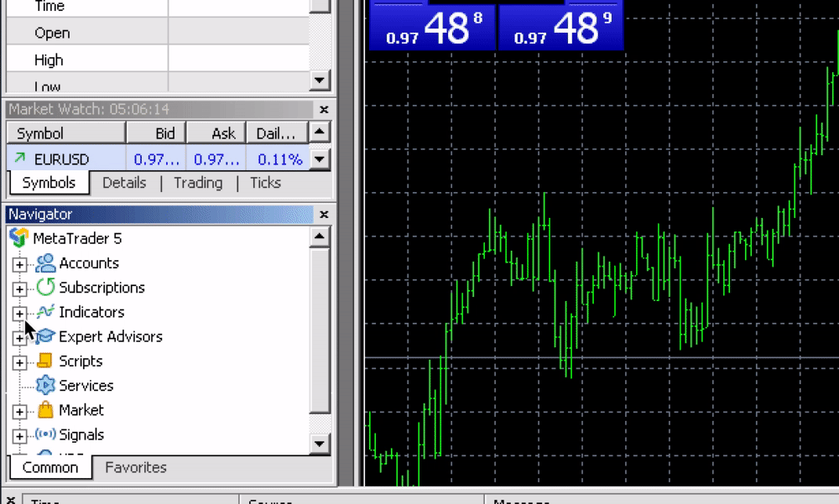This screenshot has width=839, height=504.
Task: Expand the Indicators tree node
Action: pyautogui.click(x=19, y=313)
